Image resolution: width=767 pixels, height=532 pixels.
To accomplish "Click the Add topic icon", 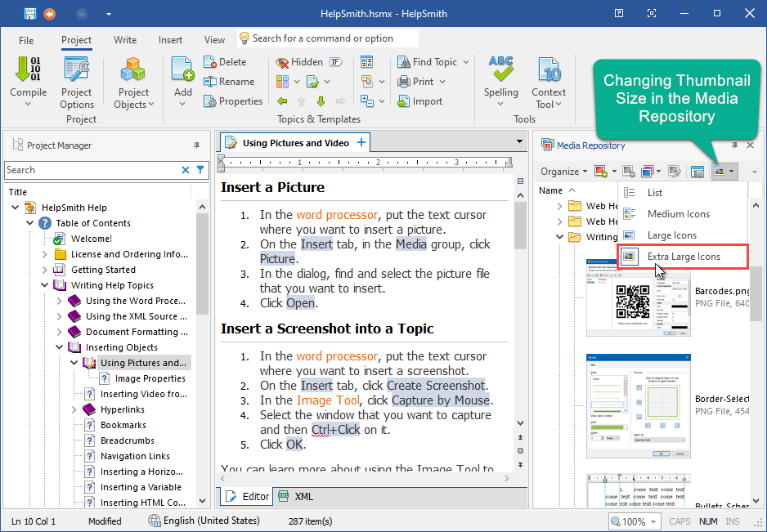I will tap(183, 69).
